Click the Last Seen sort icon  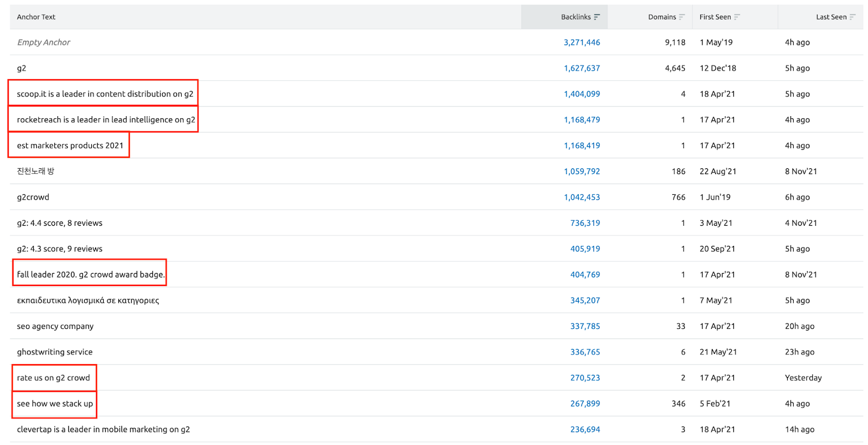852,17
